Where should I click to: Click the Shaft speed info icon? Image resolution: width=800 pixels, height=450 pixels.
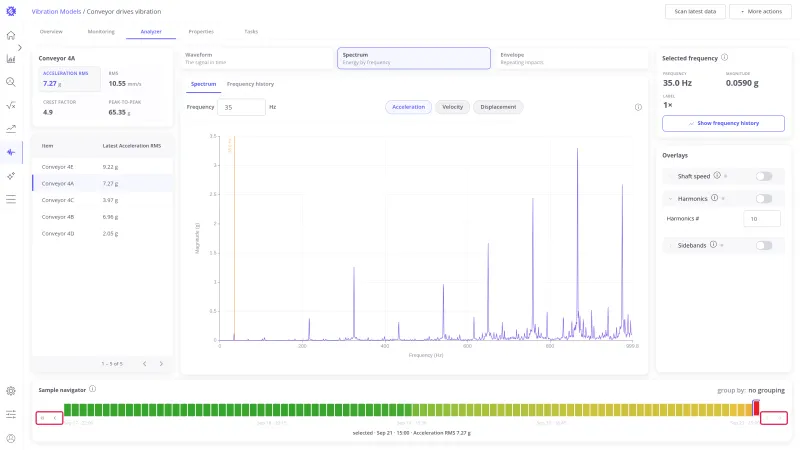pos(717,176)
